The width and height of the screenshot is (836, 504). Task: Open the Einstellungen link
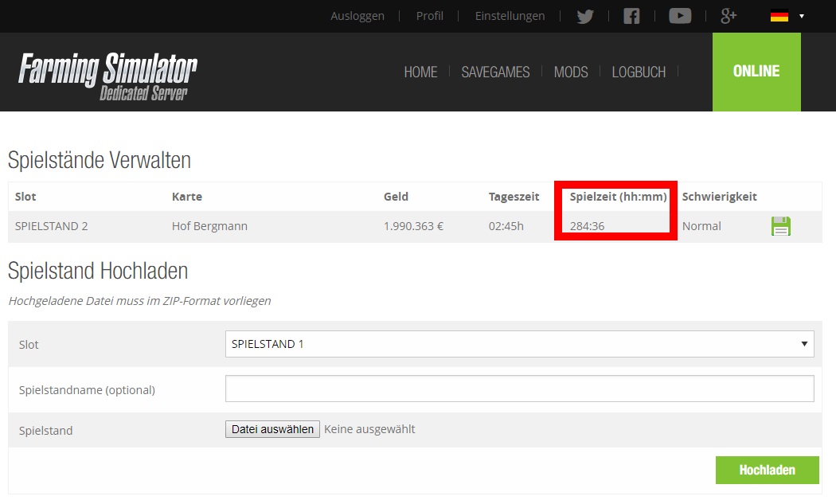point(510,16)
